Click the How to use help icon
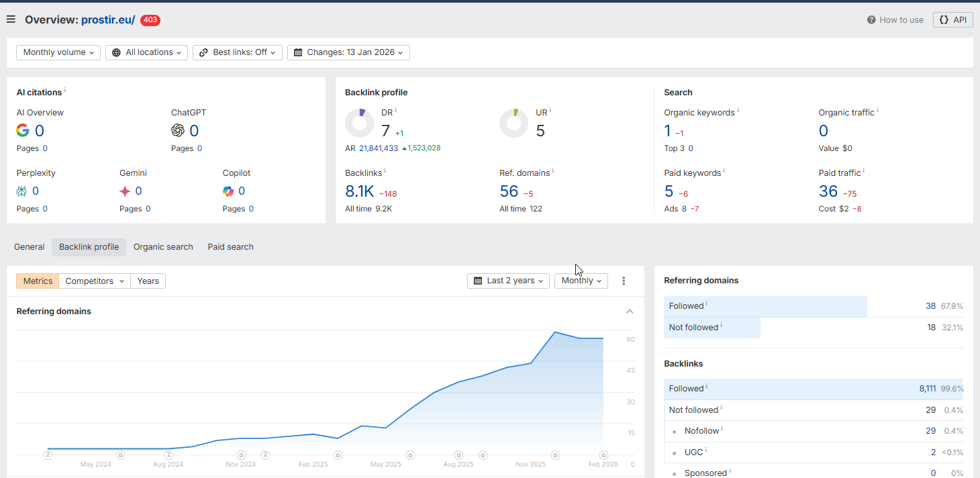 coord(871,20)
